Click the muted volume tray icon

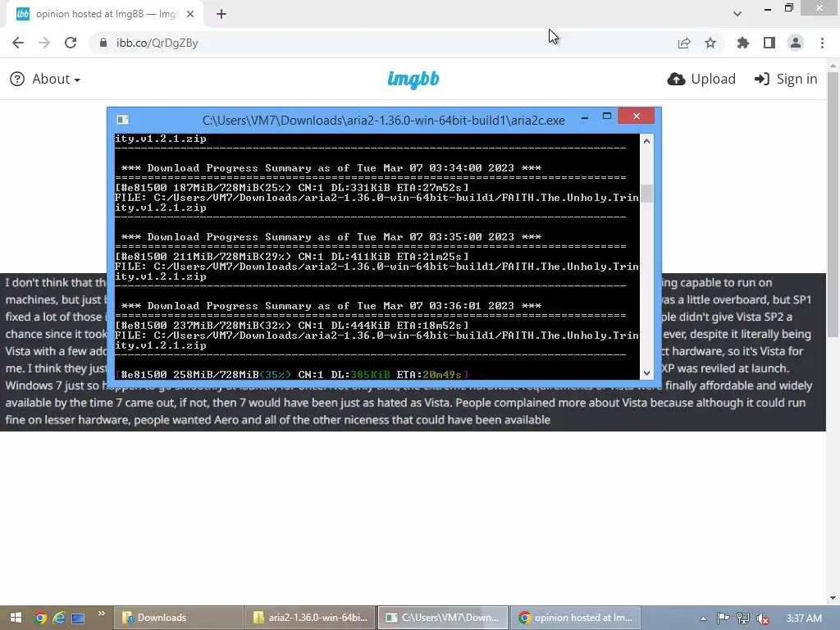point(763,619)
